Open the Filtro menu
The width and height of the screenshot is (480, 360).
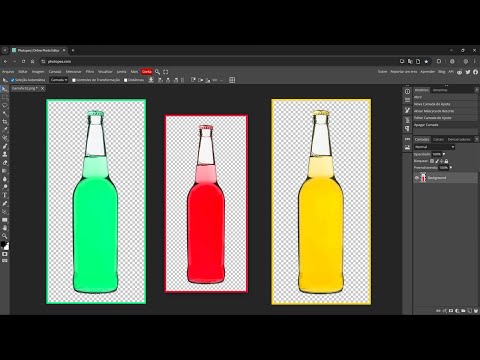90,72
